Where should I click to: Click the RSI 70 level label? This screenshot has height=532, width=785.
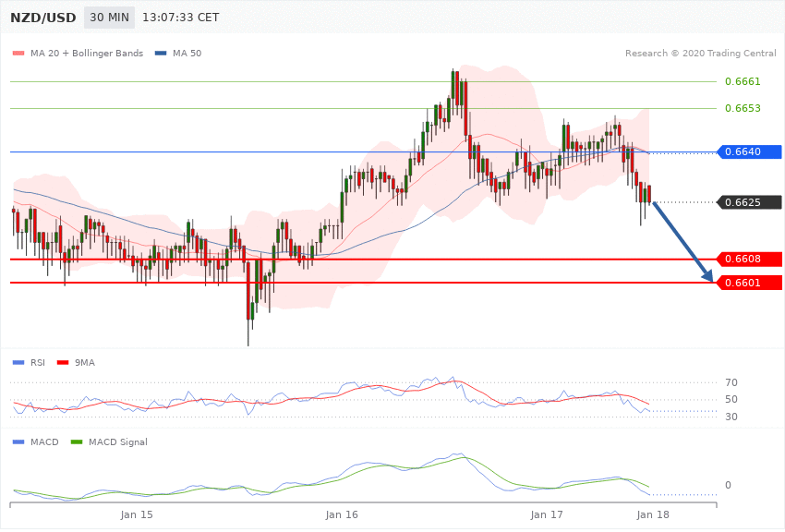point(731,383)
